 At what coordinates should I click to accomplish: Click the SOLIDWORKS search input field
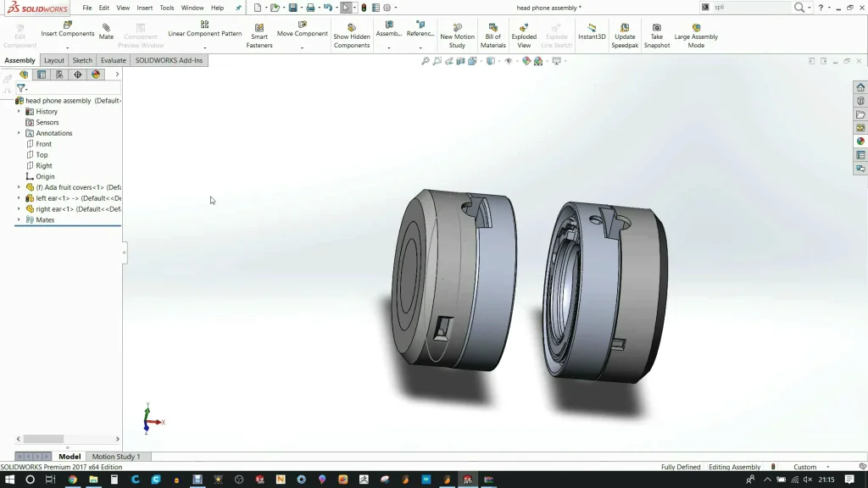coord(751,8)
